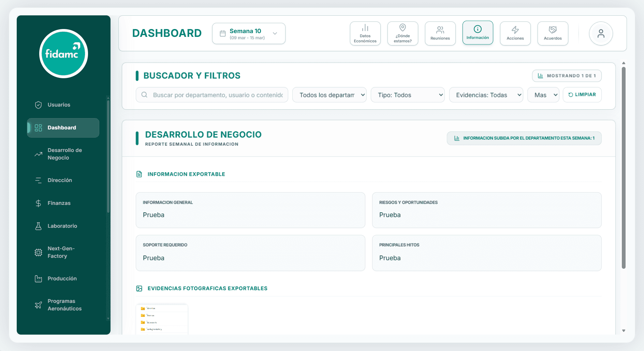The height and width of the screenshot is (351, 644).
Task: Open the photographic evidence thumbnail
Action: (162, 319)
